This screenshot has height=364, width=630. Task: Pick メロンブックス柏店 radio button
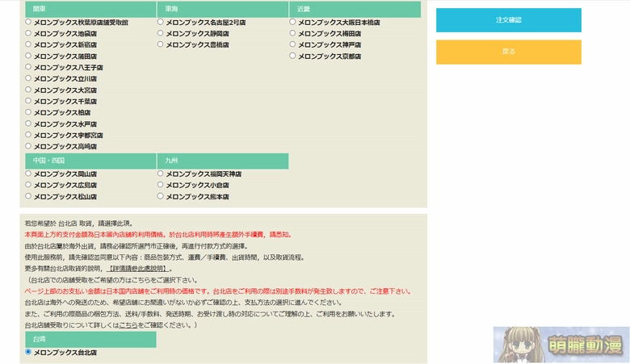(x=28, y=112)
